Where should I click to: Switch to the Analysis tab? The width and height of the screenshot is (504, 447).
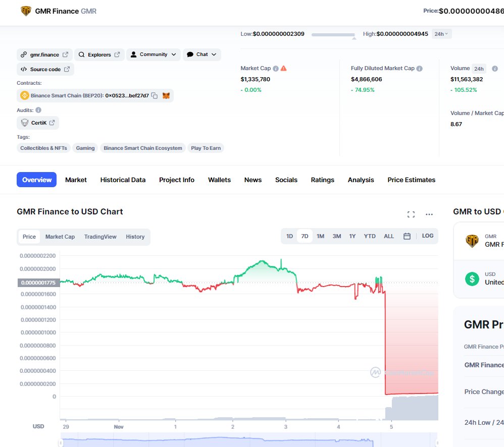tap(361, 180)
